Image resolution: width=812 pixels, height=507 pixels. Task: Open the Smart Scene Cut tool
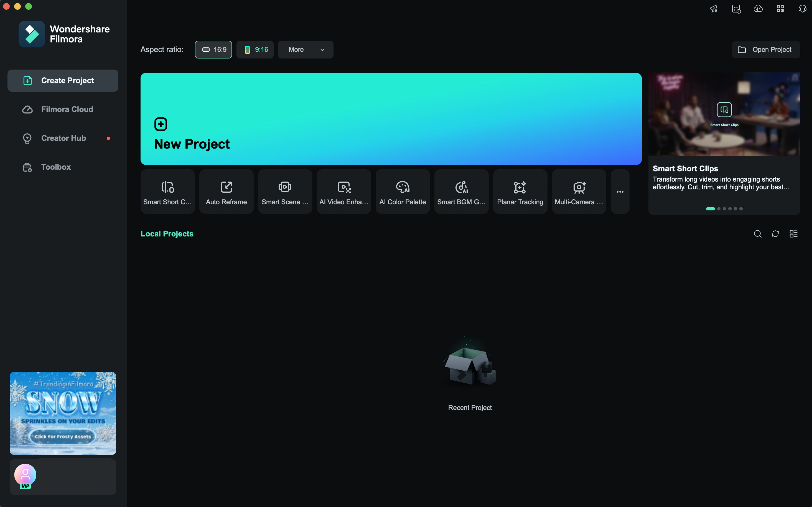[285, 192]
